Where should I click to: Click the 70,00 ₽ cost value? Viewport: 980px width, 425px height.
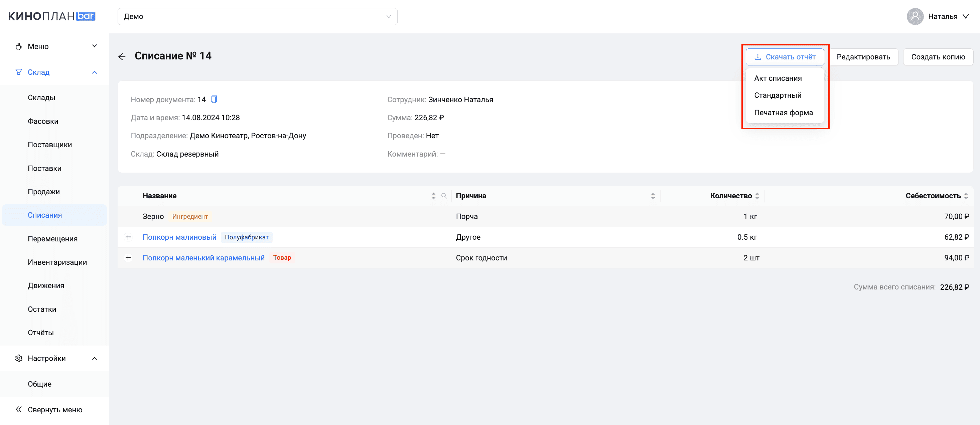(x=956, y=216)
